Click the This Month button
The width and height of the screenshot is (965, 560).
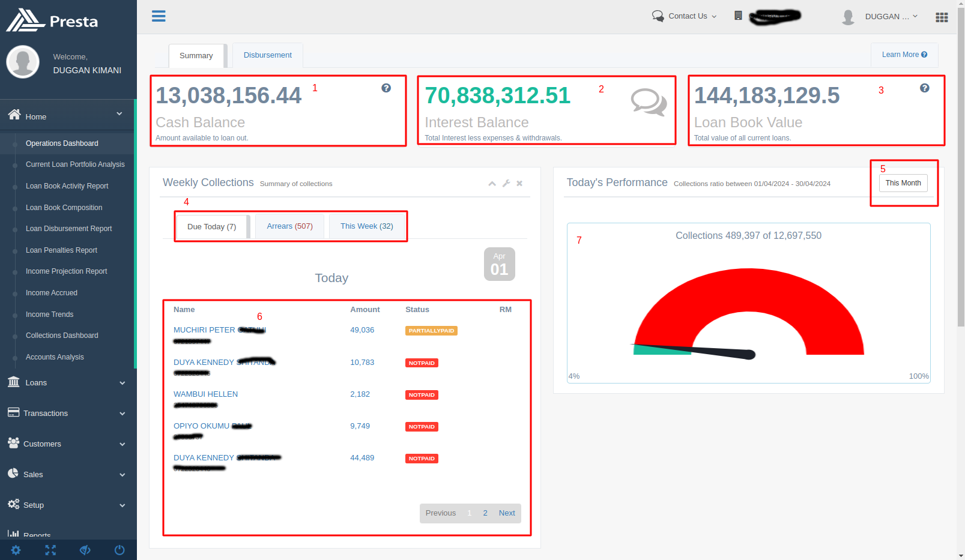pyautogui.click(x=903, y=183)
